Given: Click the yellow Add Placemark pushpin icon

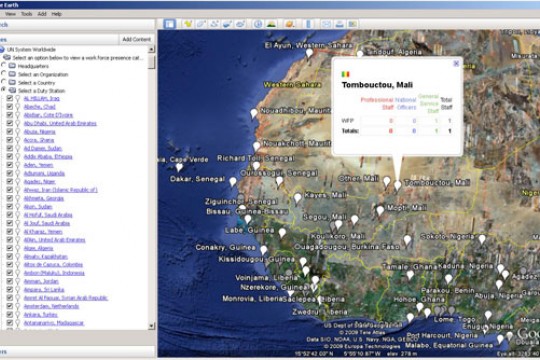Looking at the screenshot, I should [188, 24].
